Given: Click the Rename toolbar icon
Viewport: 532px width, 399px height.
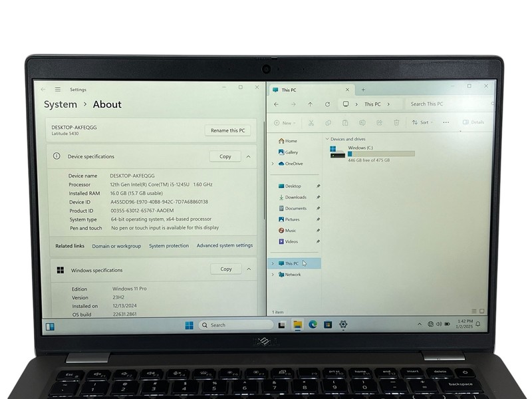Looking at the screenshot, I should click(362, 122).
